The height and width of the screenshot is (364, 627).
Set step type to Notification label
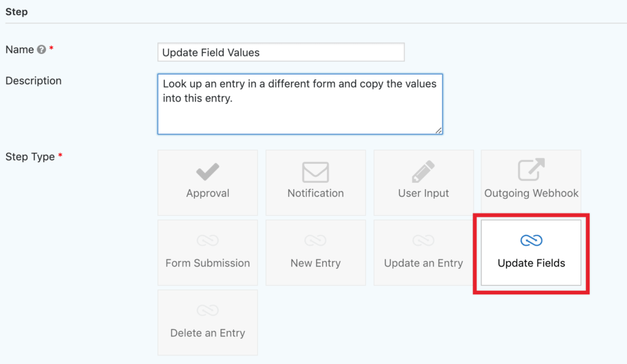point(315,193)
